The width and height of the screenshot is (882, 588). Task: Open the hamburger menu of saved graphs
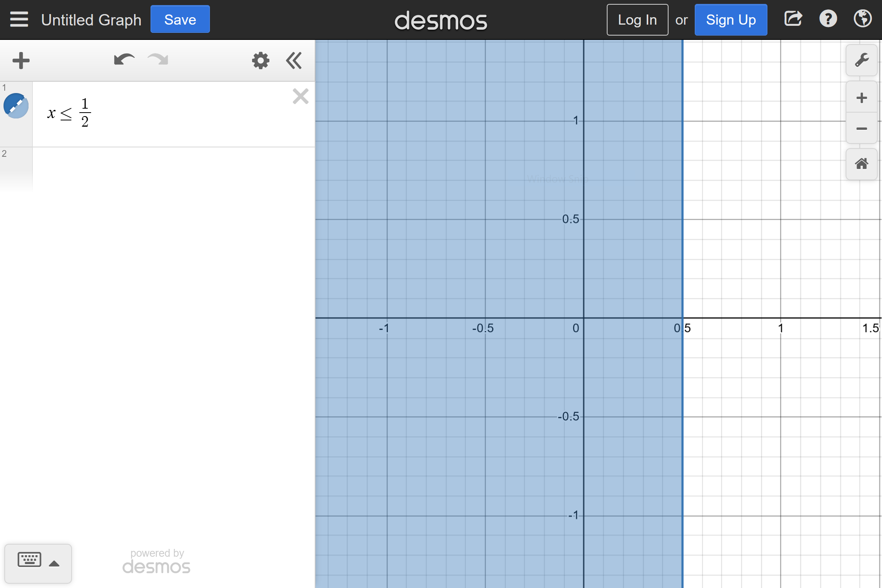click(19, 19)
